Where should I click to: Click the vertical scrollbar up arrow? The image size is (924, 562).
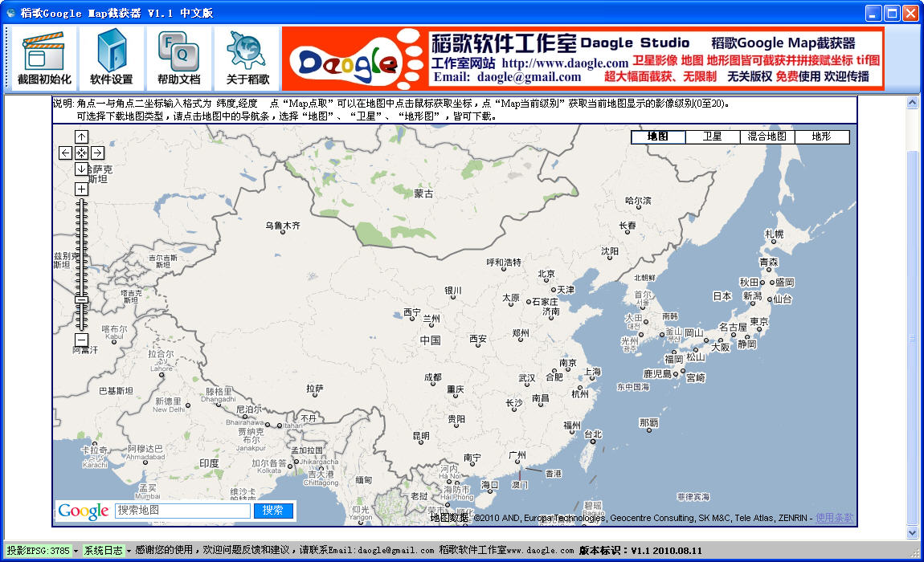click(x=912, y=103)
